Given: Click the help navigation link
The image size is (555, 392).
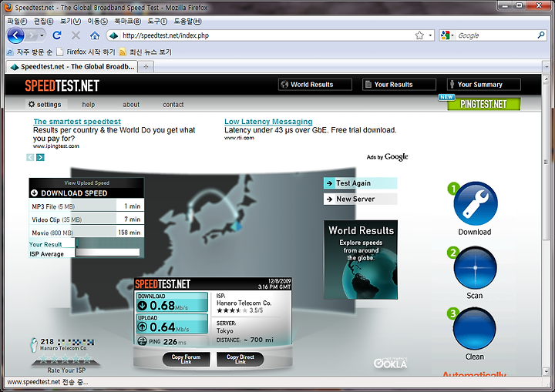Looking at the screenshot, I should coord(89,105).
